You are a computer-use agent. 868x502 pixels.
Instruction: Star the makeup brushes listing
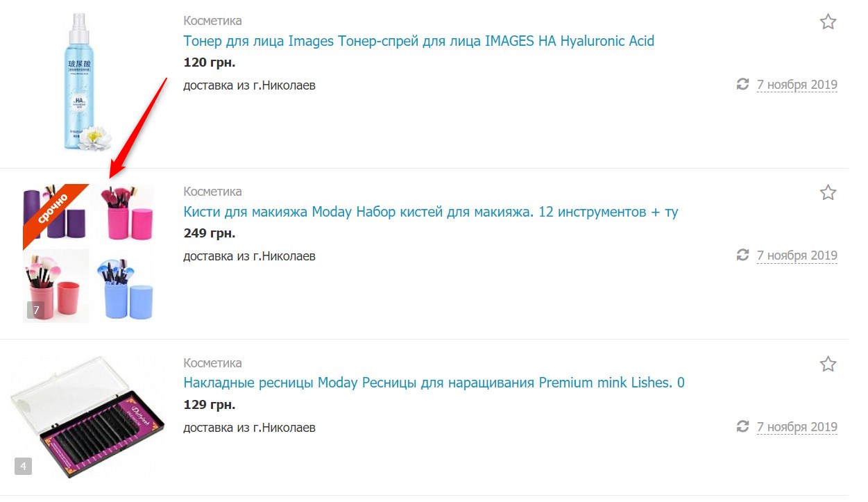[x=828, y=192]
